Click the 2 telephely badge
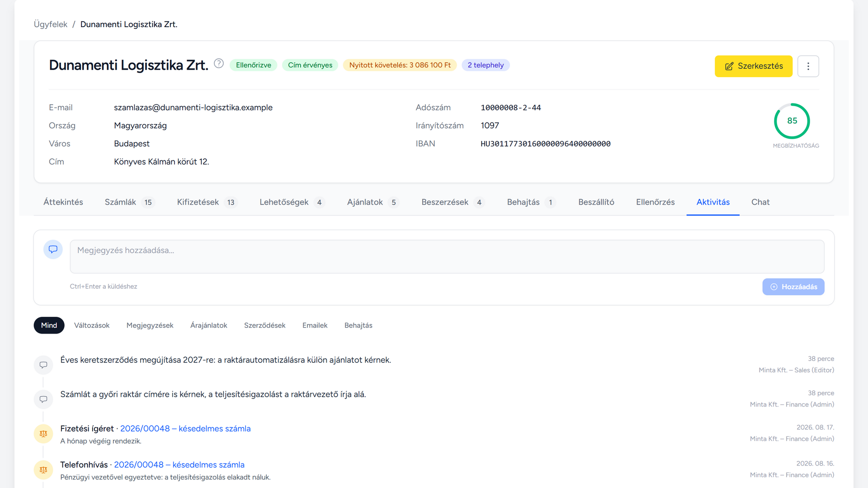This screenshot has height=488, width=868. click(x=486, y=65)
